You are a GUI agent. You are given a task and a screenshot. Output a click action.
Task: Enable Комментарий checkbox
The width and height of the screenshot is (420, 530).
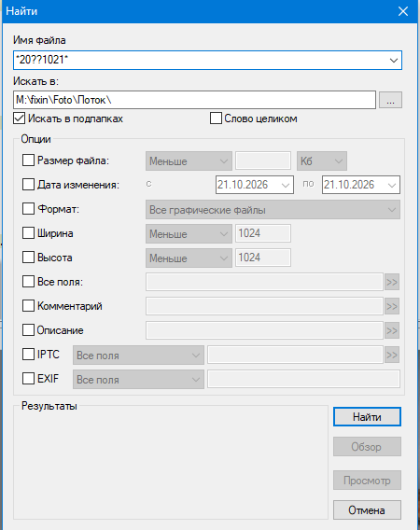click(28, 306)
